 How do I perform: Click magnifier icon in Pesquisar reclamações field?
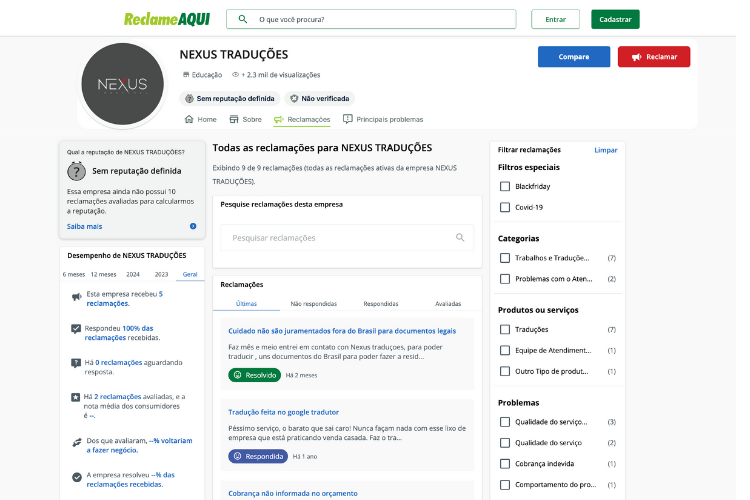click(460, 237)
